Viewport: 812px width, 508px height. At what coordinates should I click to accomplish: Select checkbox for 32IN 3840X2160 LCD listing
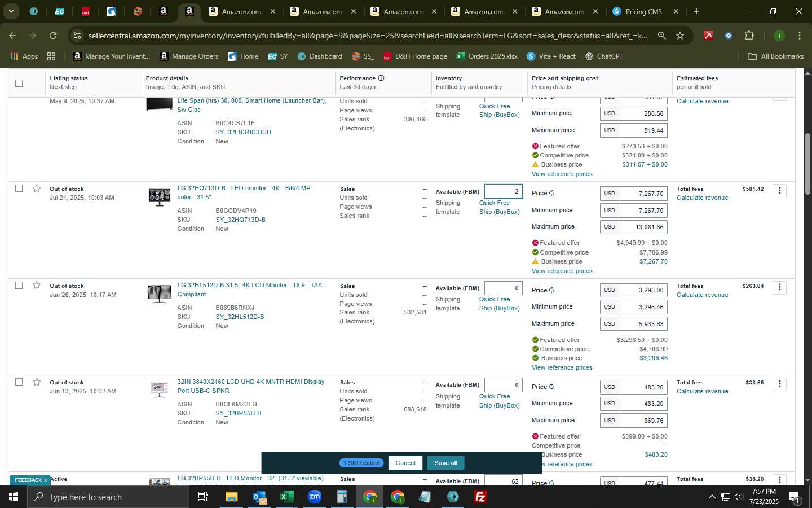pyautogui.click(x=19, y=382)
